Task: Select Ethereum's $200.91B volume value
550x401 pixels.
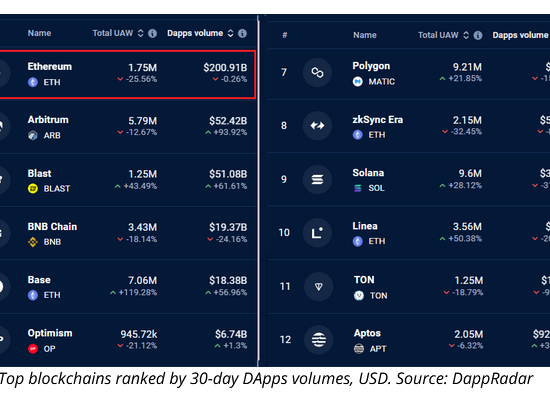Action: tap(225, 68)
